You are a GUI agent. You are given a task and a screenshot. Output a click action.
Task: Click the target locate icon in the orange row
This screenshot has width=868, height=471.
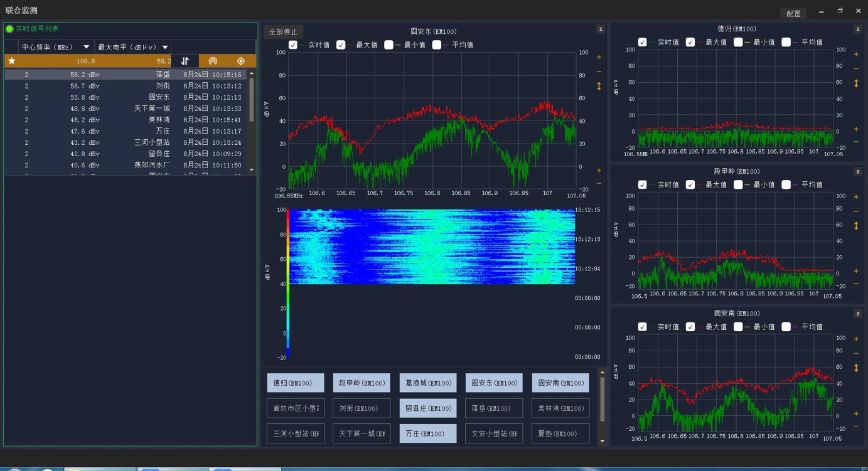pyautogui.click(x=240, y=61)
